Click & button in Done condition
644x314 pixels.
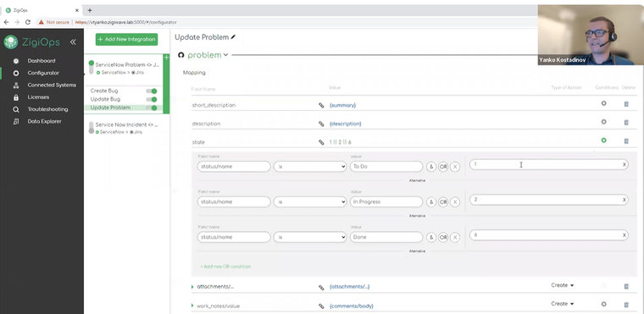[x=430, y=237]
